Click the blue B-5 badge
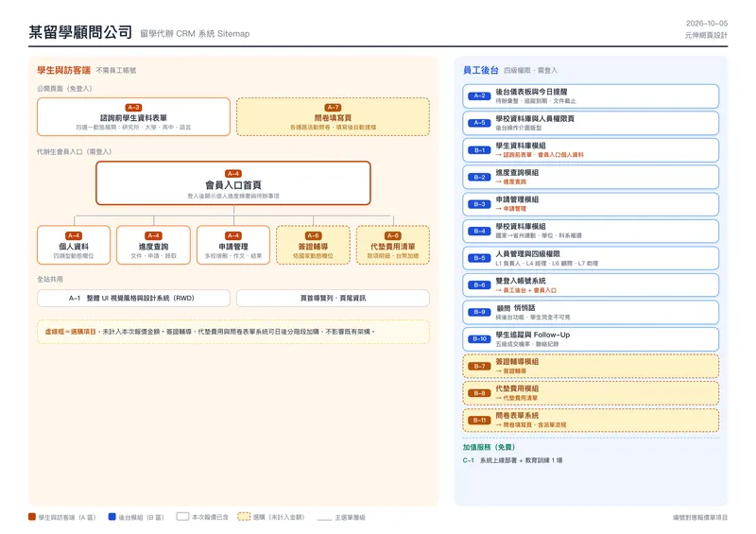Viewport: 756px width, 534px height. 479,259
